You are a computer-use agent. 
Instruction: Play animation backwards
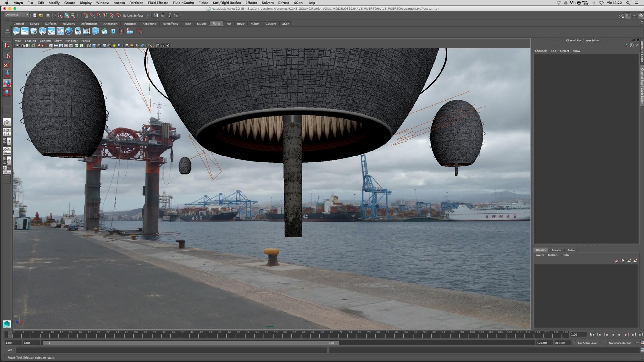(x=613, y=335)
